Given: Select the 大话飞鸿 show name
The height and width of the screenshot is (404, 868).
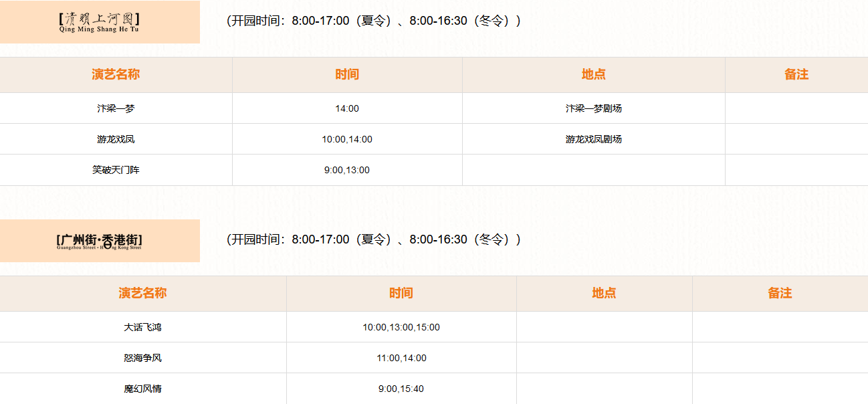Looking at the screenshot, I should tap(142, 327).
